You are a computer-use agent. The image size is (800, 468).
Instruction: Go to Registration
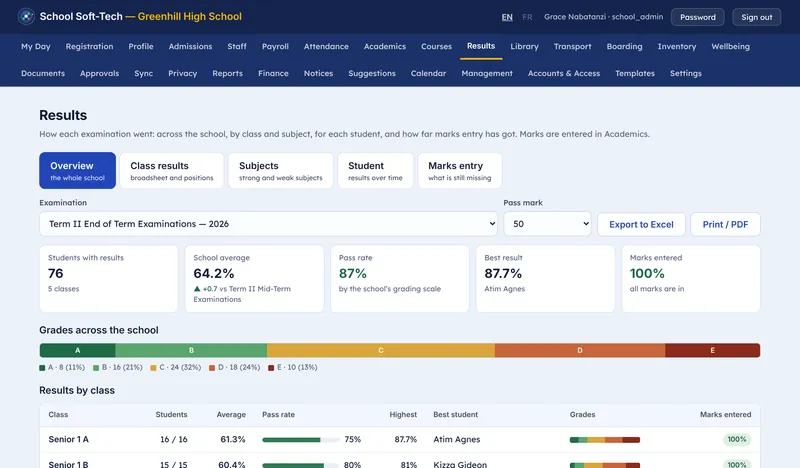tap(89, 46)
